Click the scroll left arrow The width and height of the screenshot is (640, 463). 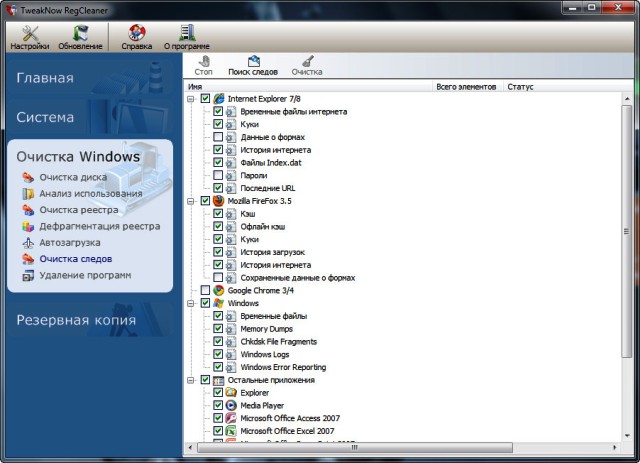(x=190, y=447)
